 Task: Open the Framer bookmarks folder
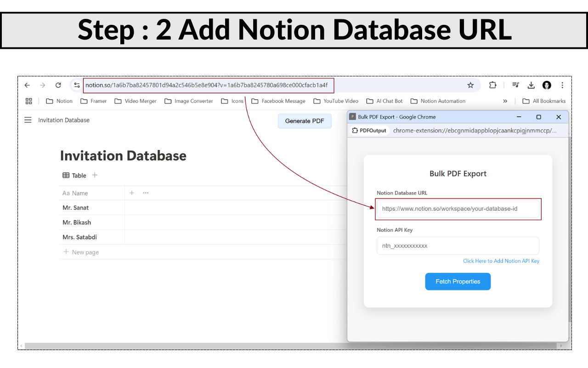point(93,101)
